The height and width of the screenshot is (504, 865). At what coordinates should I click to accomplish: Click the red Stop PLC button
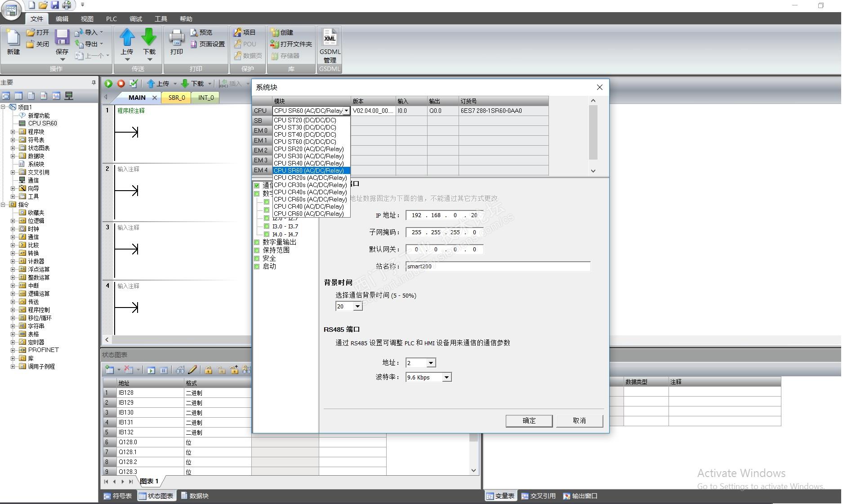[121, 84]
